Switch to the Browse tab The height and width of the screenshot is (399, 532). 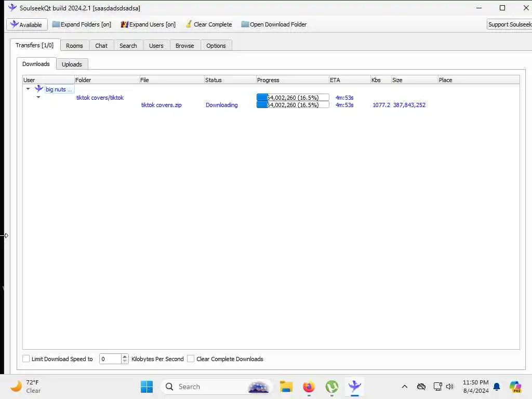(184, 46)
